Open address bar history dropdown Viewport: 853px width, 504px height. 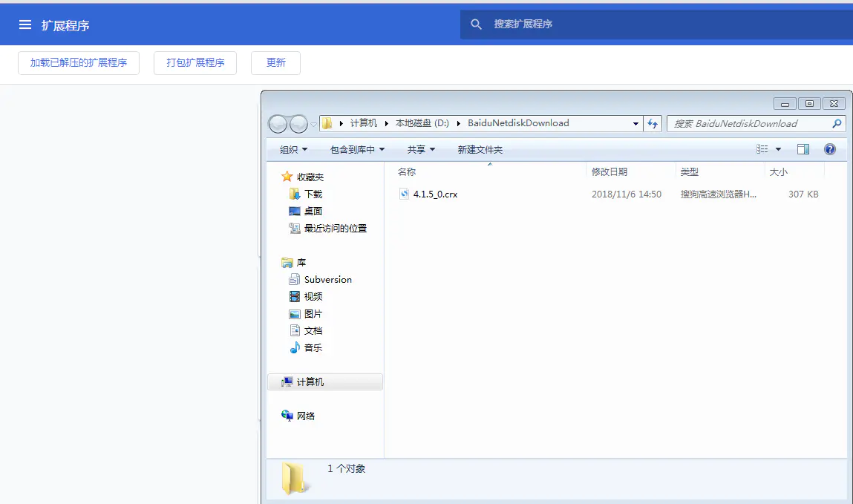coord(635,124)
